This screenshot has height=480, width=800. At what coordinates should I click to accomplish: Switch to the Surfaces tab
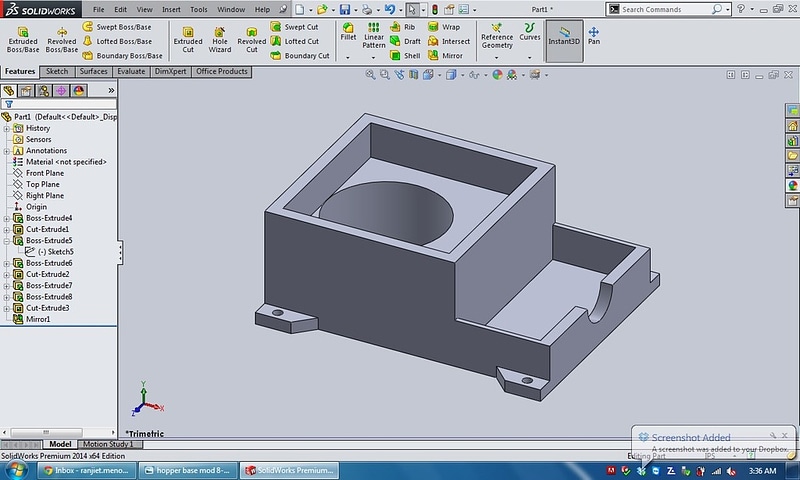coord(93,71)
